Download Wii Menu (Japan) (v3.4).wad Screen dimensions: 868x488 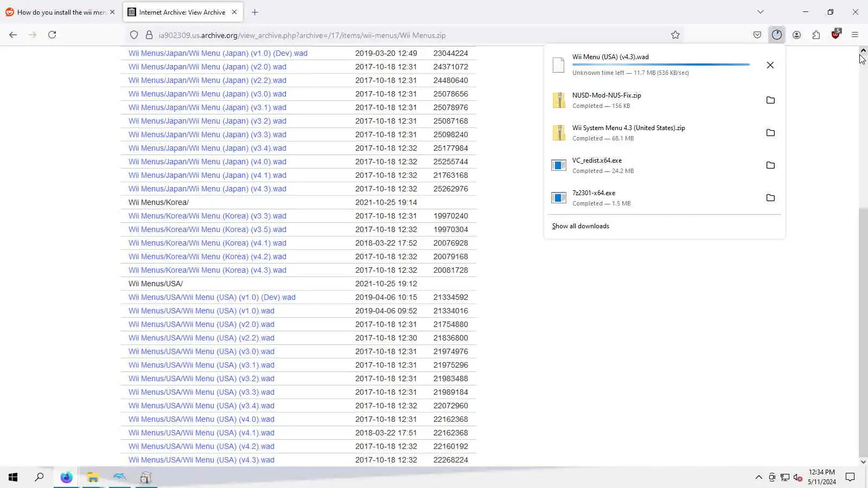207,148
